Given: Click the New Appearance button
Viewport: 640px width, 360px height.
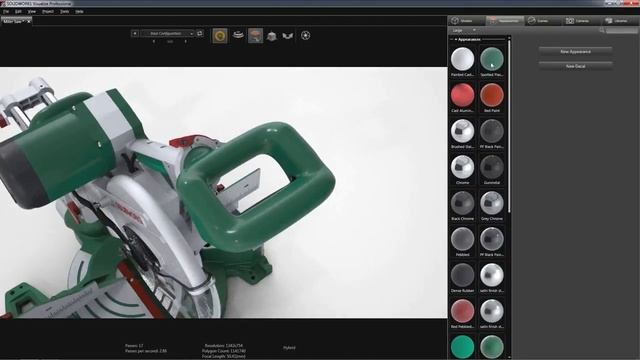Looking at the screenshot, I should tap(576, 51).
